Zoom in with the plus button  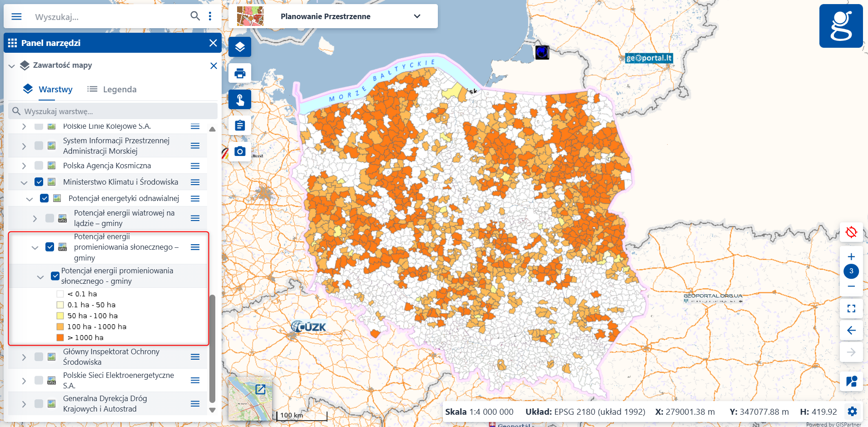click(851, 256)
